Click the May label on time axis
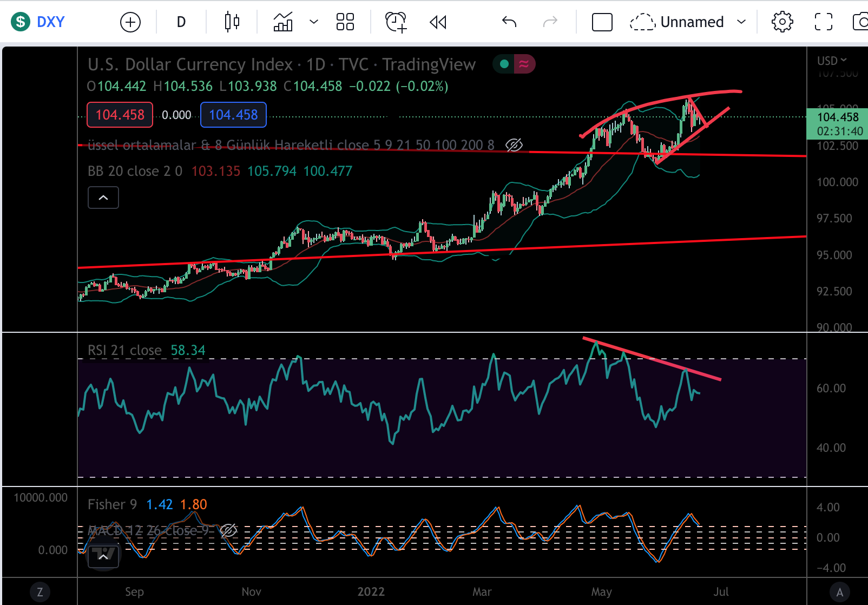This screenshot has height=605, width=868. pos(601,591)
